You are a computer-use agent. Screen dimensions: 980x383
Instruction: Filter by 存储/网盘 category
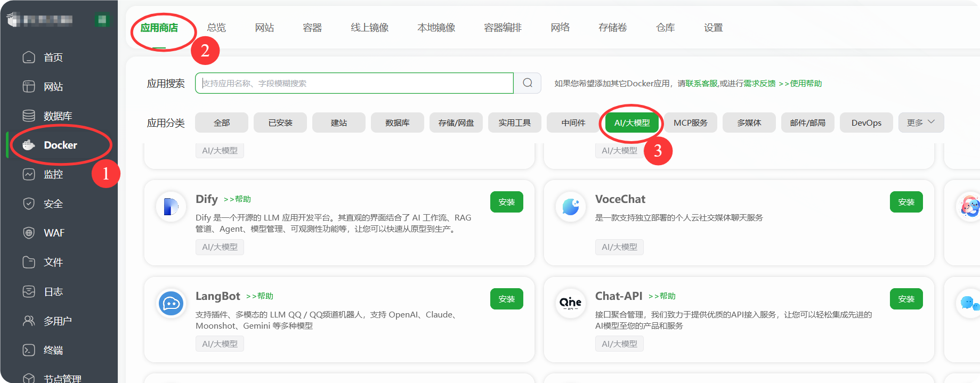(x=456, y=123)
